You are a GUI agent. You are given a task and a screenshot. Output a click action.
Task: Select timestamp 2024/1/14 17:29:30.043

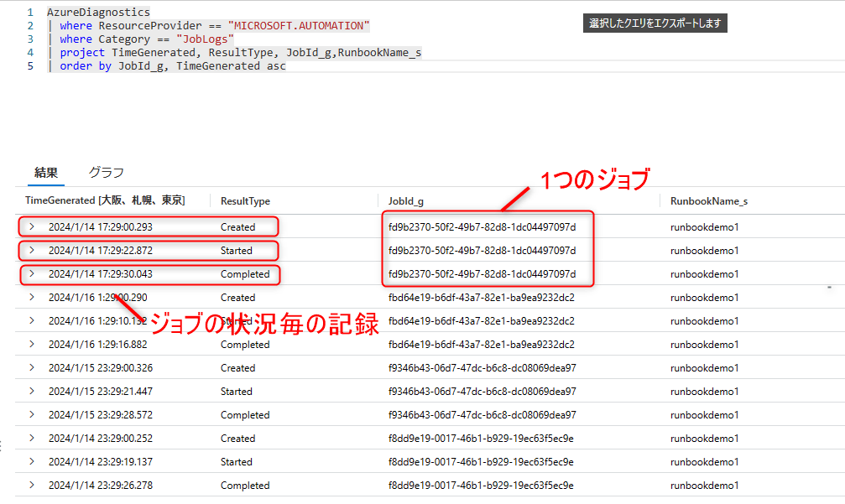coord(101,273)
